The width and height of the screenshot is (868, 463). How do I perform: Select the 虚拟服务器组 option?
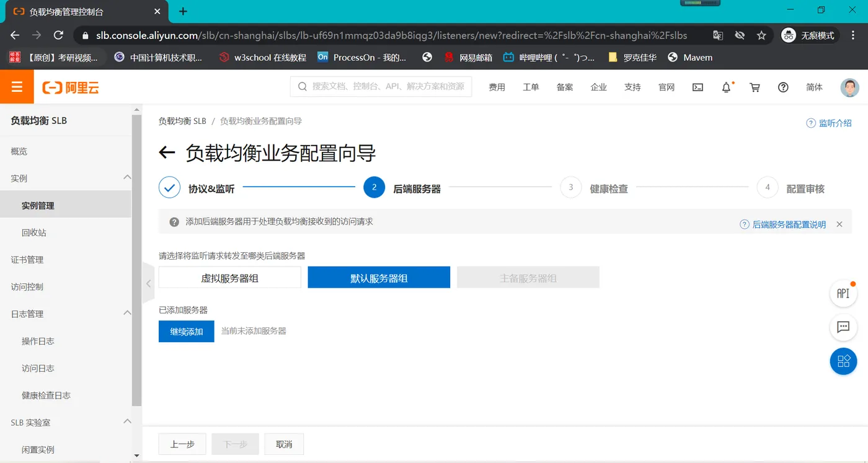tap(230, 278)
